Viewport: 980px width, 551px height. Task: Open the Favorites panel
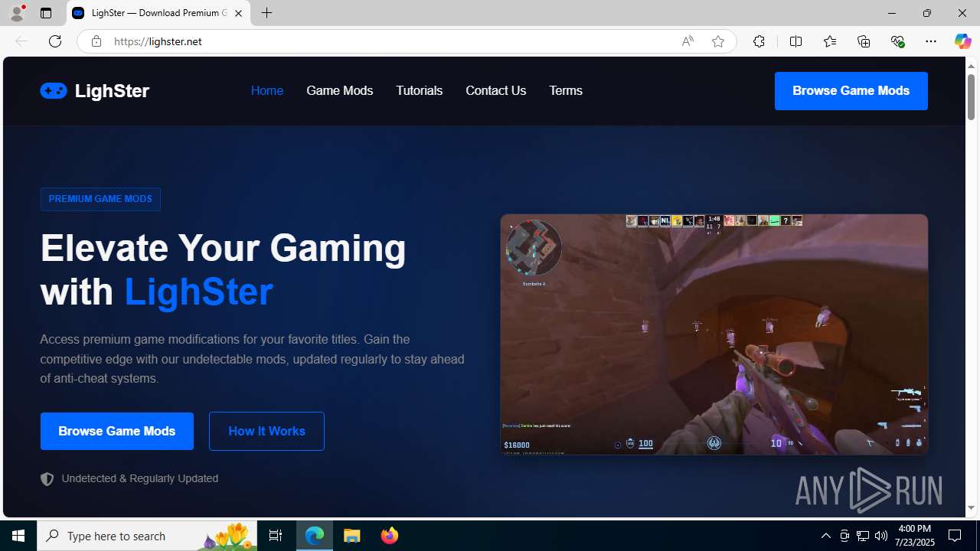click(x=829, y=41)
